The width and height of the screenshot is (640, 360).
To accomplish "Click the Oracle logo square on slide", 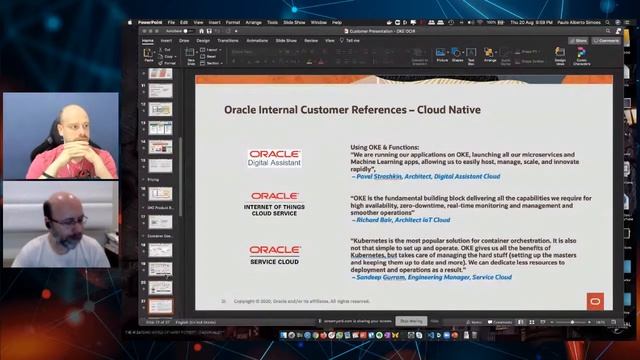I will pyautogui.click(x=595, y=302).
